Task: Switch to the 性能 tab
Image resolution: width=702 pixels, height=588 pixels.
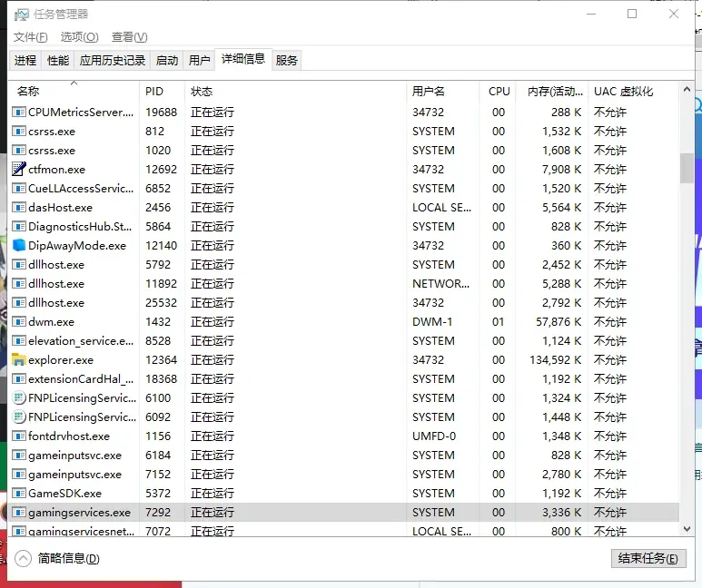Action: click(x=58, y=61)
